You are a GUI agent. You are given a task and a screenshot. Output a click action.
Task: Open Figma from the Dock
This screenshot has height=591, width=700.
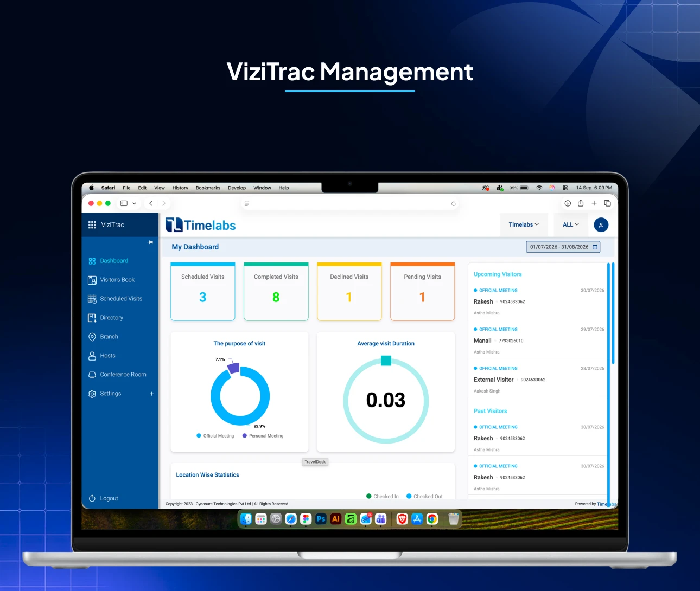tap(306, 519)
